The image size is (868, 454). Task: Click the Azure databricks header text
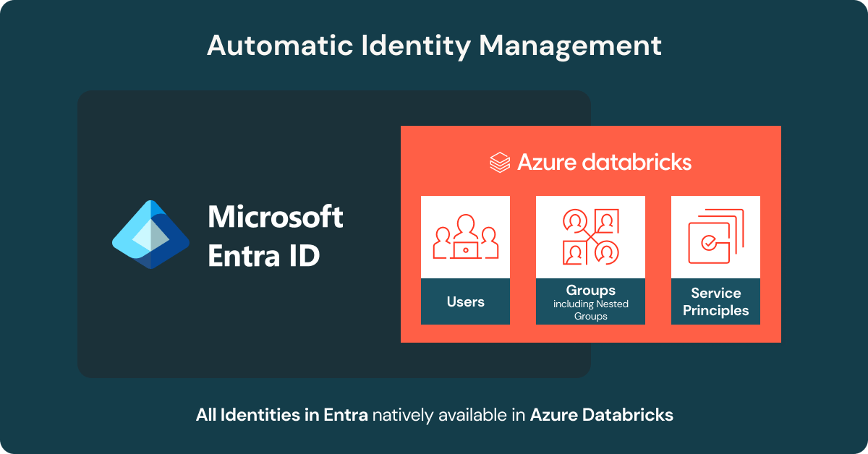coord(604,162)
